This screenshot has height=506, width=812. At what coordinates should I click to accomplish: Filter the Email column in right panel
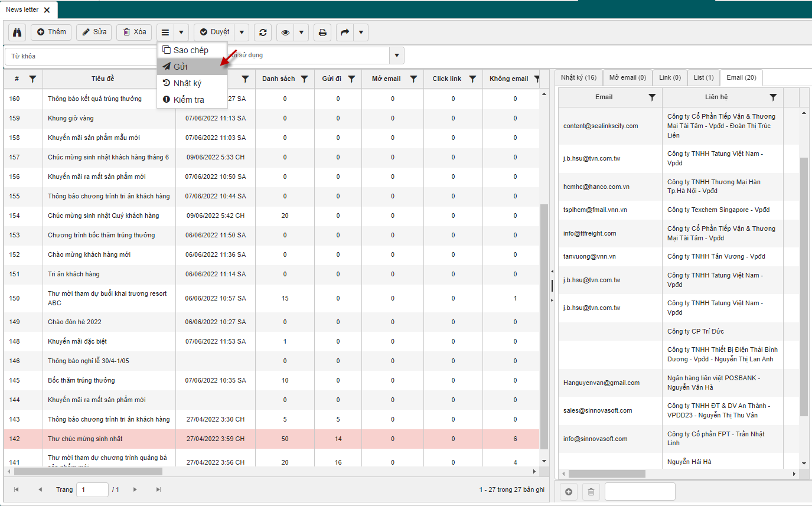coord(652,97)
